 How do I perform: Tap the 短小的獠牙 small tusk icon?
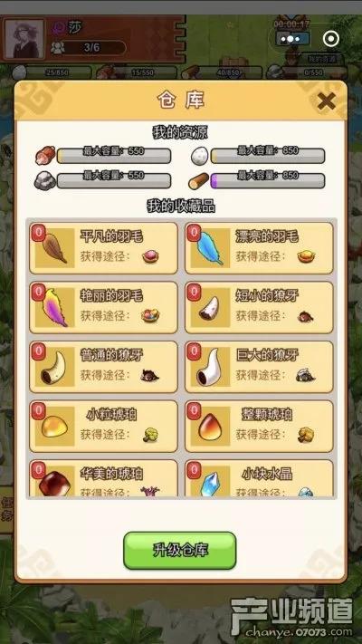pyautogui.click(x=211, y=307)
